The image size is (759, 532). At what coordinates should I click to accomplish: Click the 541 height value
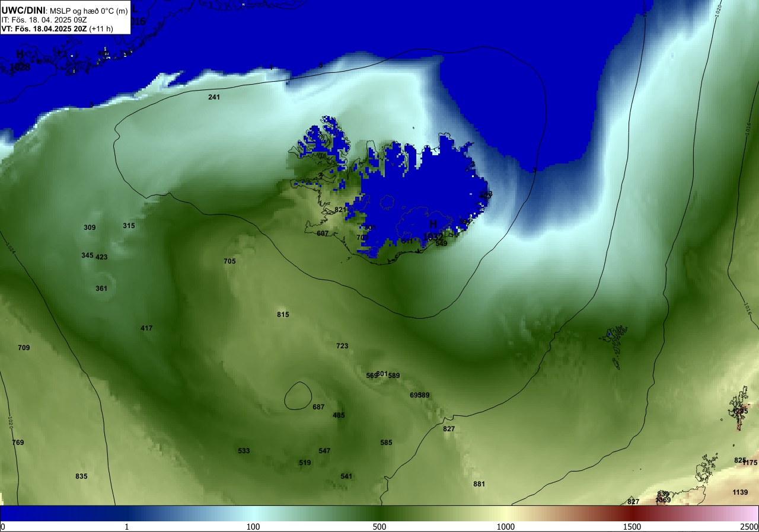click(346, 476)
